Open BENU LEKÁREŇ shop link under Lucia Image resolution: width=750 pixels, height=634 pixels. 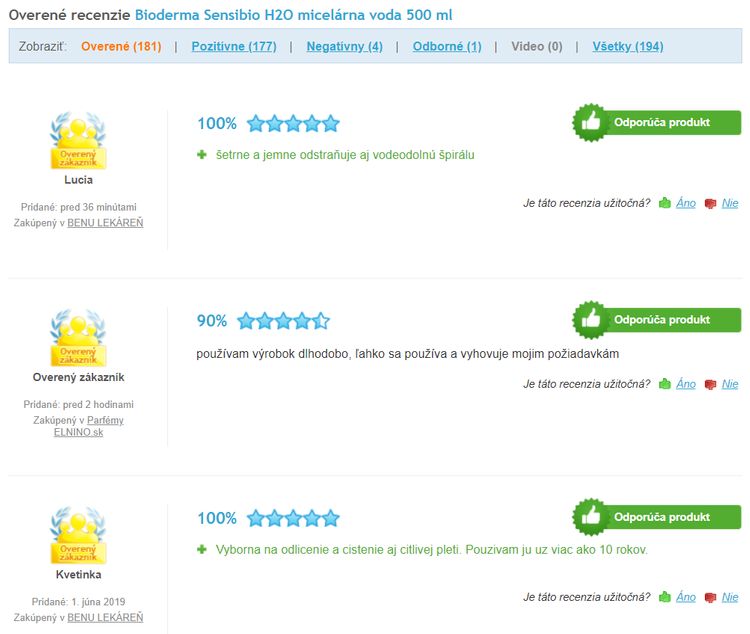tap(105, 222)
